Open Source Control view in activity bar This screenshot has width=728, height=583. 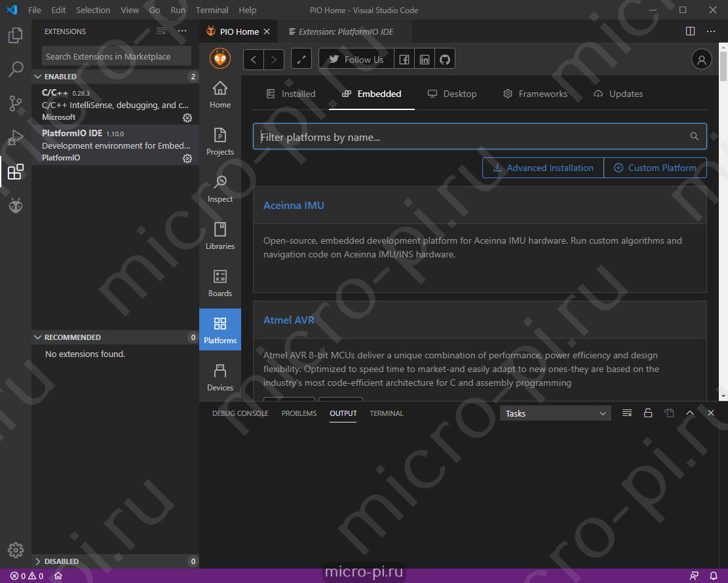tap(15, 103)
